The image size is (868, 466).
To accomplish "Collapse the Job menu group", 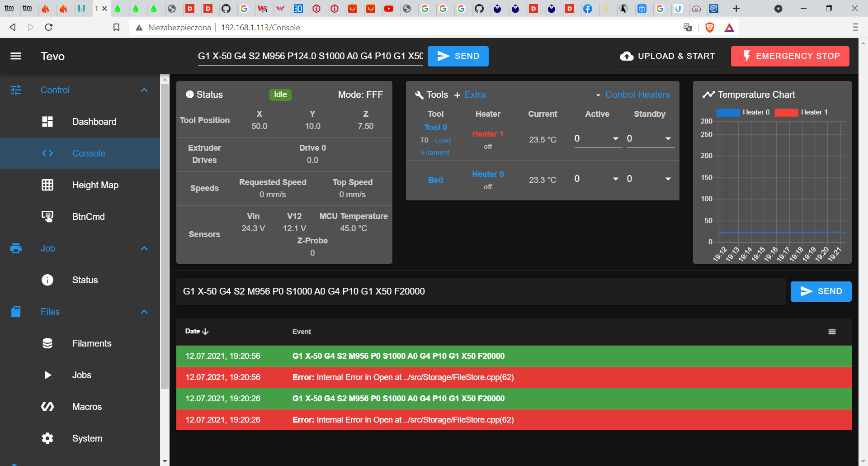I will tap(144, 248).
